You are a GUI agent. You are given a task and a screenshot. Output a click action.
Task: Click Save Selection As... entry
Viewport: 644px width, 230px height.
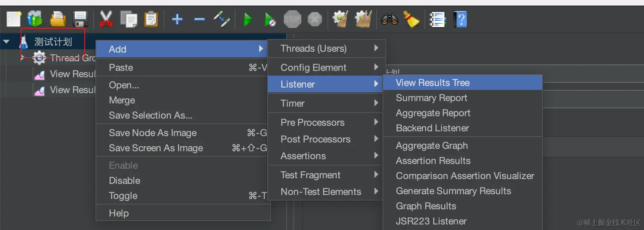pos(151,115)
